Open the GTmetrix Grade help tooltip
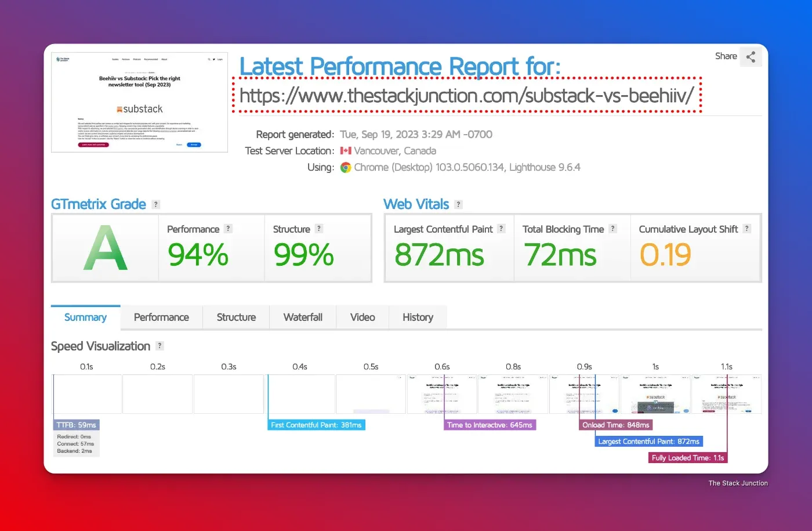 (x=155, y=204)
